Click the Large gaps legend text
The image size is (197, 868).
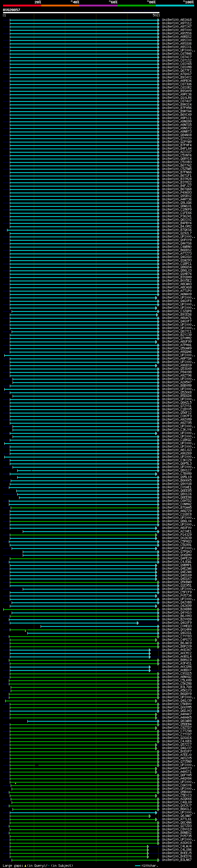click(x=38, y=866)
